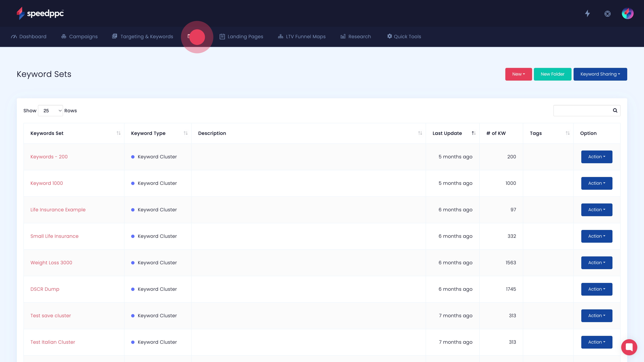The width and height of the screenshot is (644, 362).
Task: Open the Show 25 rows selector
Action: pos(50,111)
